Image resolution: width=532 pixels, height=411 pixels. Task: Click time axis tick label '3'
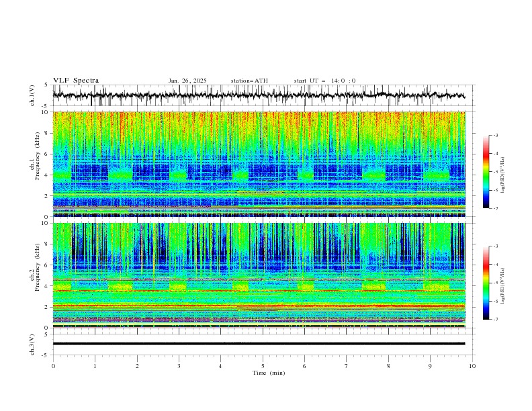[x=179, y=366]
